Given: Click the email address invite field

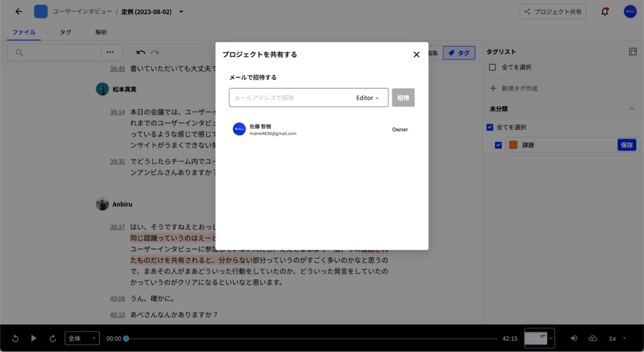Looking at the screenshot, I should tap(290, 98).
